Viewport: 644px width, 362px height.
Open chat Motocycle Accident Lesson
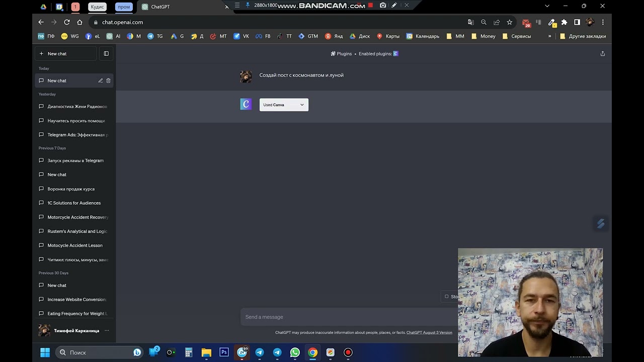tap(74, 245)
